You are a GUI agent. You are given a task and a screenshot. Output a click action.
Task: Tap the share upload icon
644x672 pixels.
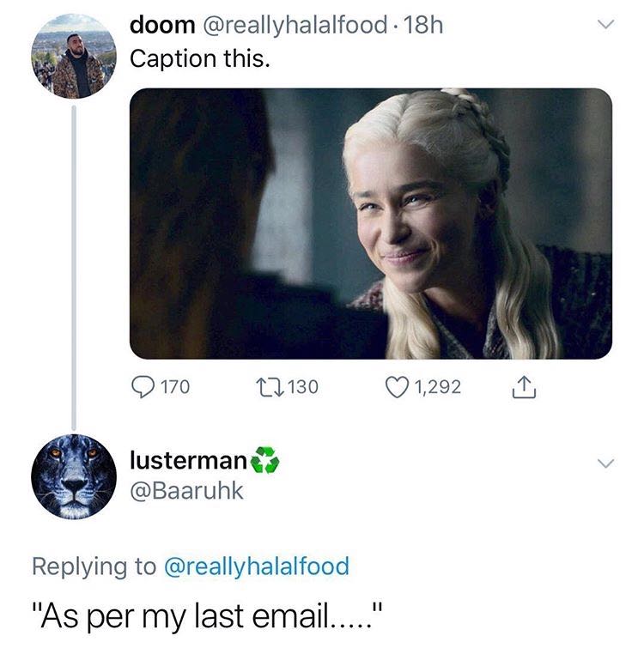pos(524,386)
